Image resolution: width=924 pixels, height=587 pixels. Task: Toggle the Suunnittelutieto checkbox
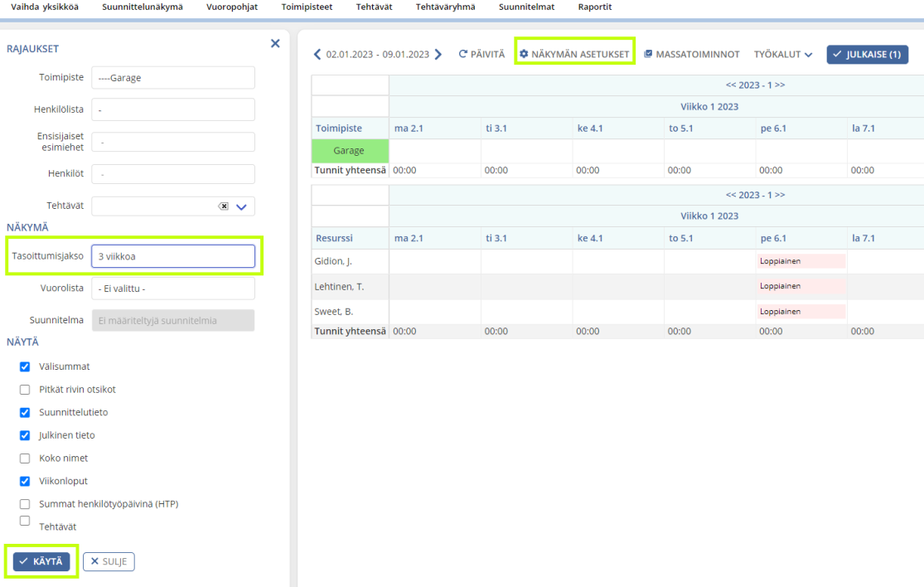point(25,413)
